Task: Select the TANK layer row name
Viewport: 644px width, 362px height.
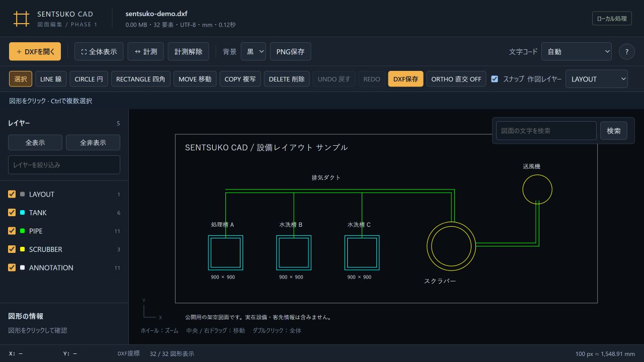Action: point(38,213)
